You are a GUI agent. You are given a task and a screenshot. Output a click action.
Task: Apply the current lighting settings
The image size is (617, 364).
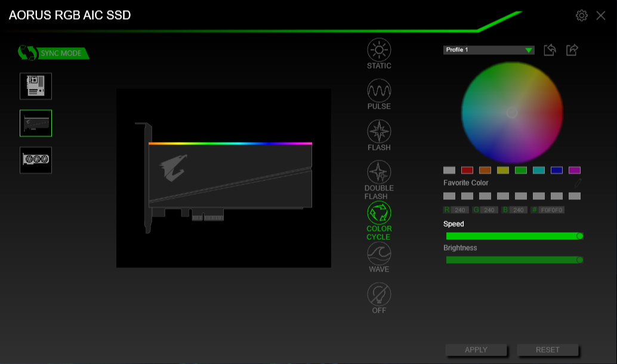pos(476,350)
